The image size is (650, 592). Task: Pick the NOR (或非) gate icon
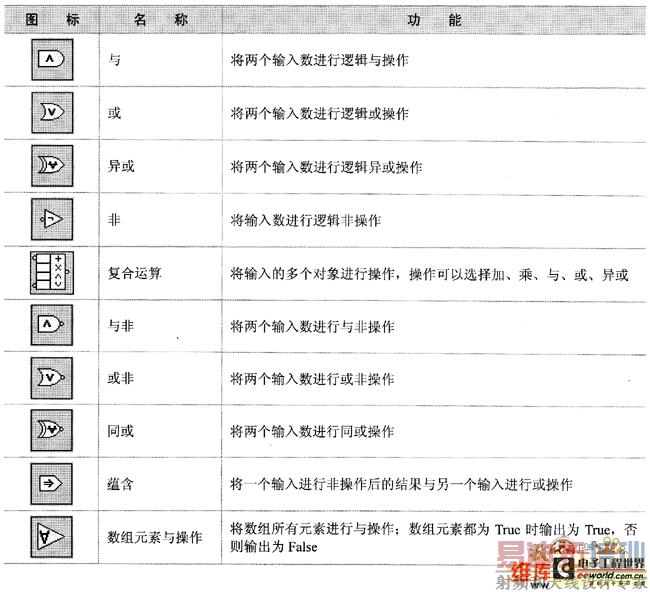52,378
